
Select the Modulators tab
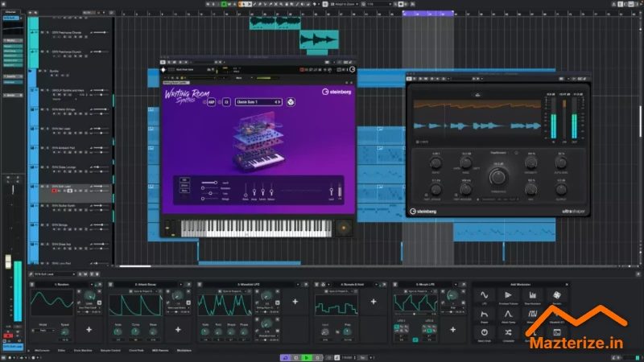[184, 351]
